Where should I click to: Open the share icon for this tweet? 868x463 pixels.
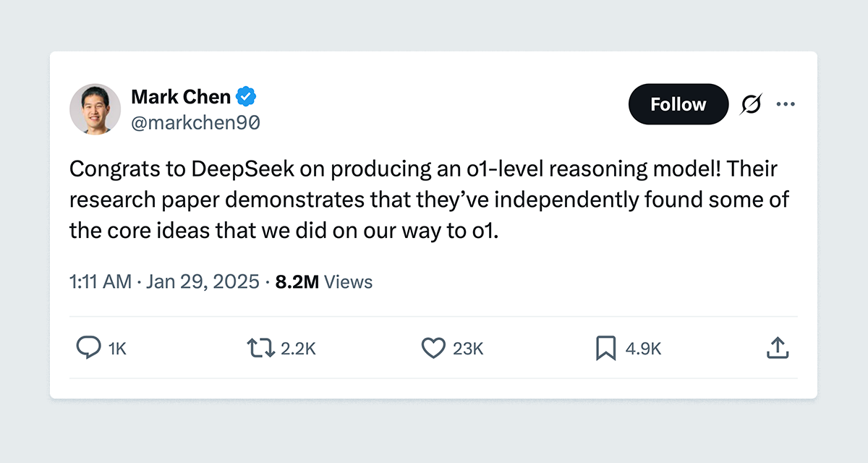tap(777, 348)
